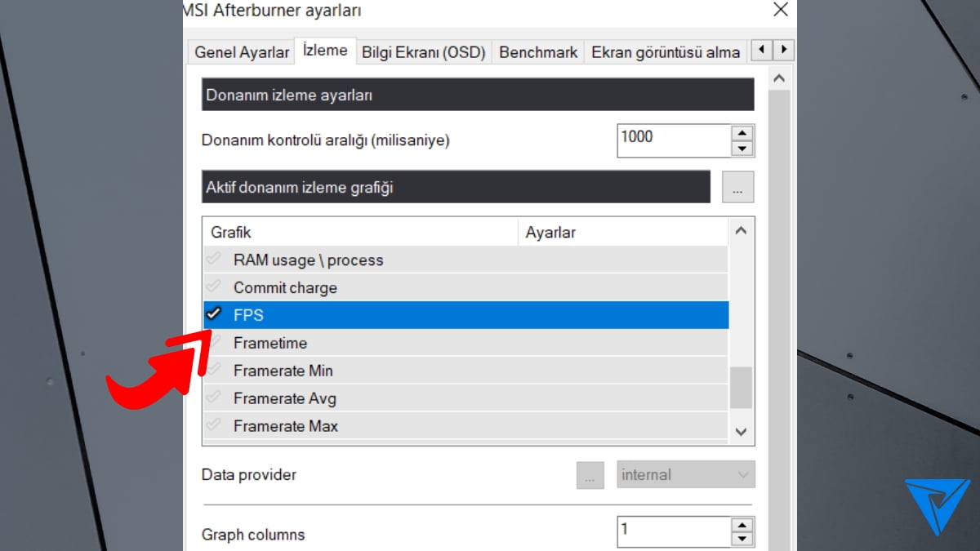This screenshot has width=980, height=551.
Task: Toggle the Framerate Avg checkmark
Action: (215, 398)
